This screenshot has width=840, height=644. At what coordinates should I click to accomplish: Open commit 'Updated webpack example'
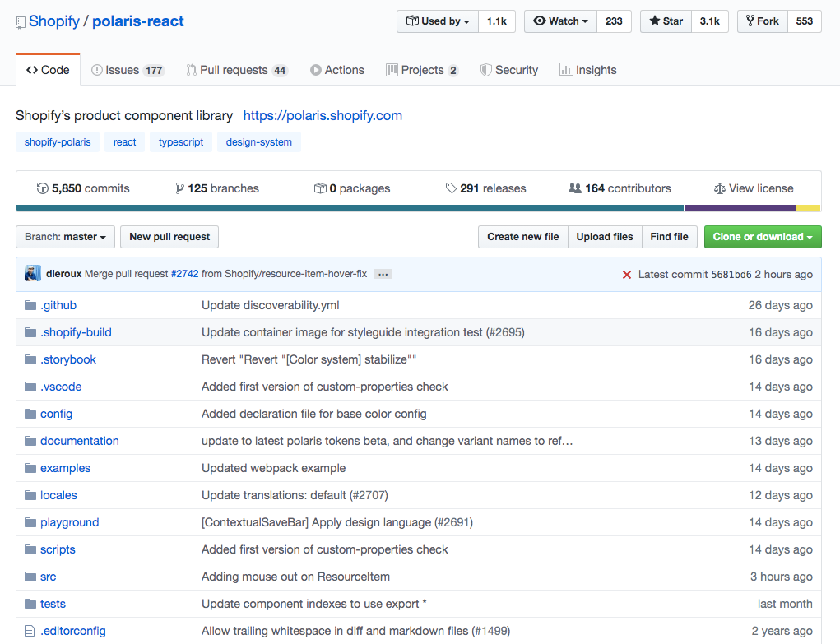[274, 468]
